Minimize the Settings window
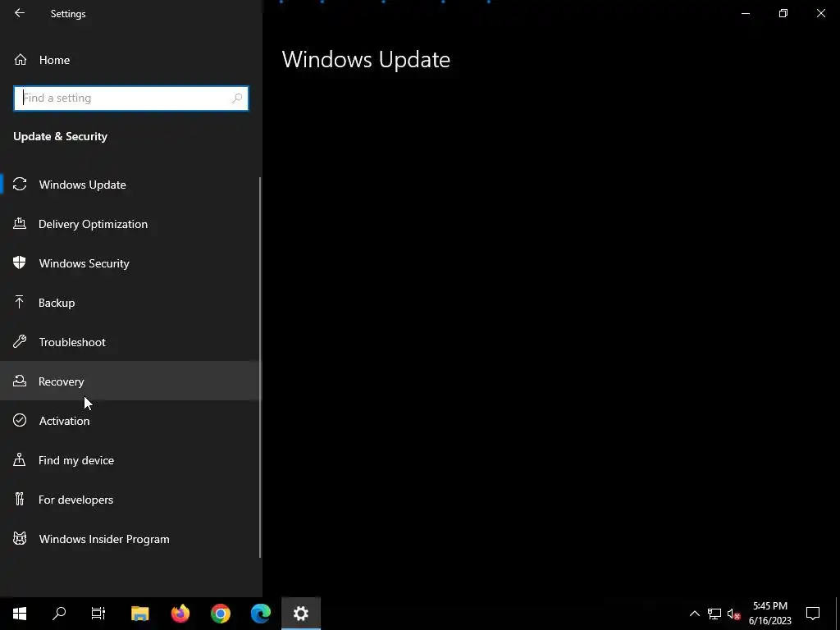Viewport: 840px width, 630px height. (x=745, y=13)
